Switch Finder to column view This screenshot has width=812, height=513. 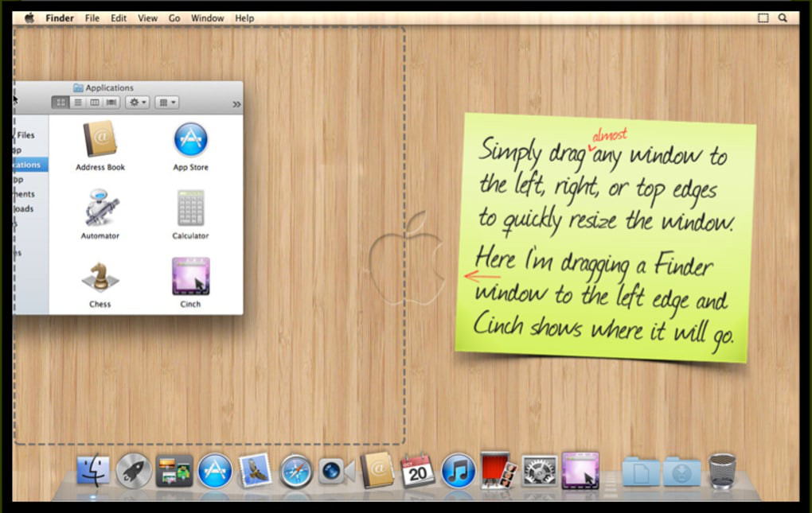pyautogui.click(x=94, y=103)
